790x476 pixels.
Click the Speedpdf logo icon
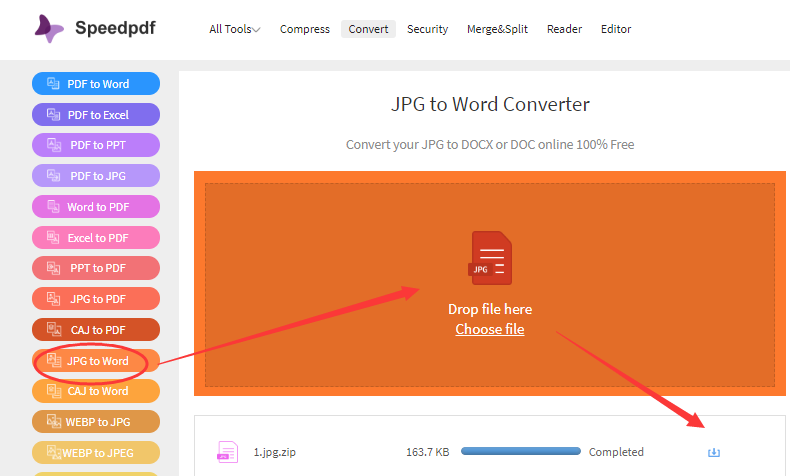(x=49, y=29)
